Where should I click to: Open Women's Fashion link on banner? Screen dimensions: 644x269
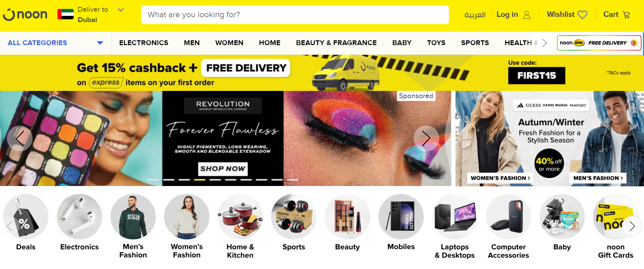pos(500,178)
